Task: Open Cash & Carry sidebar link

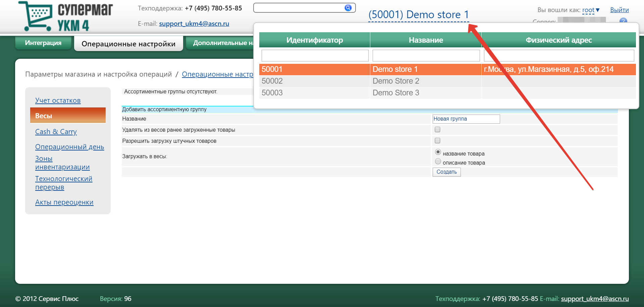Action: [x=56, y=132]
